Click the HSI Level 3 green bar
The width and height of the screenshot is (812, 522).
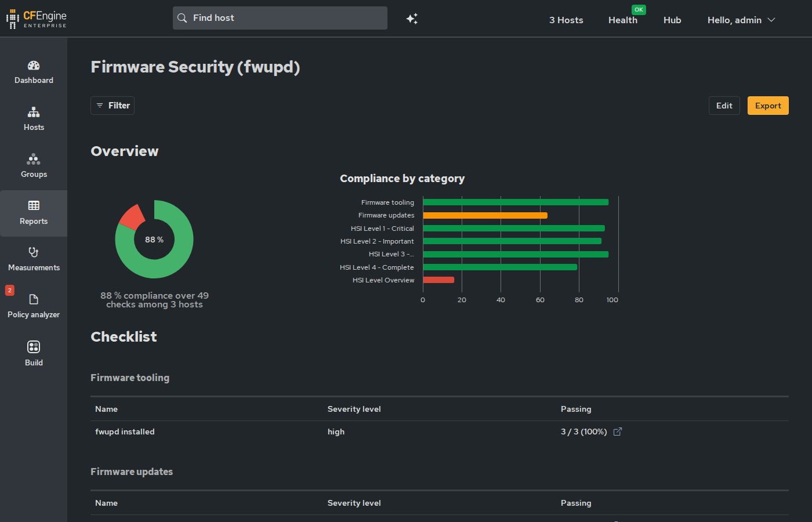tap(516, 254)
